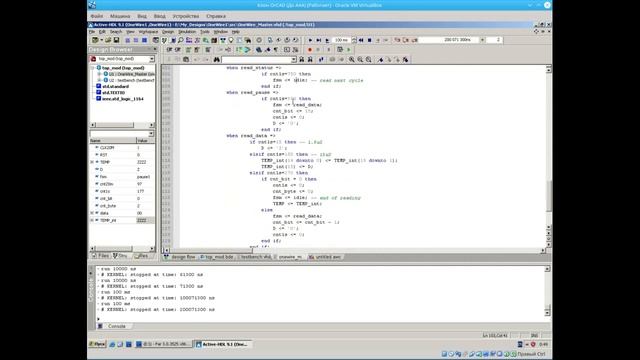640x360 pixels.
Task: Adjust the run time stepper arrows
Action: pos(354,40)
